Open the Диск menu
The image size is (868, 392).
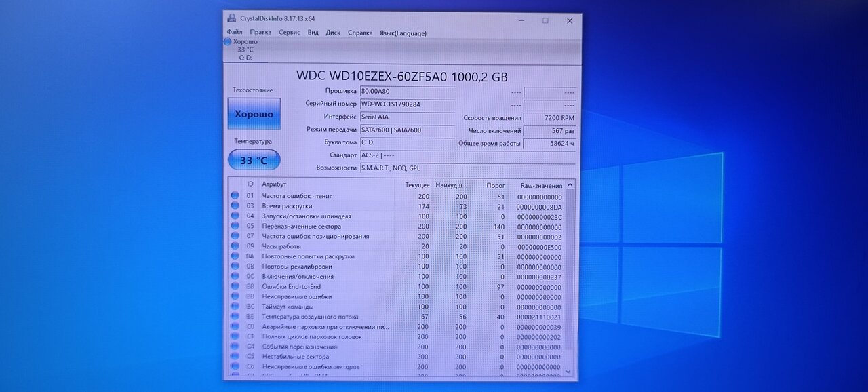333,32
